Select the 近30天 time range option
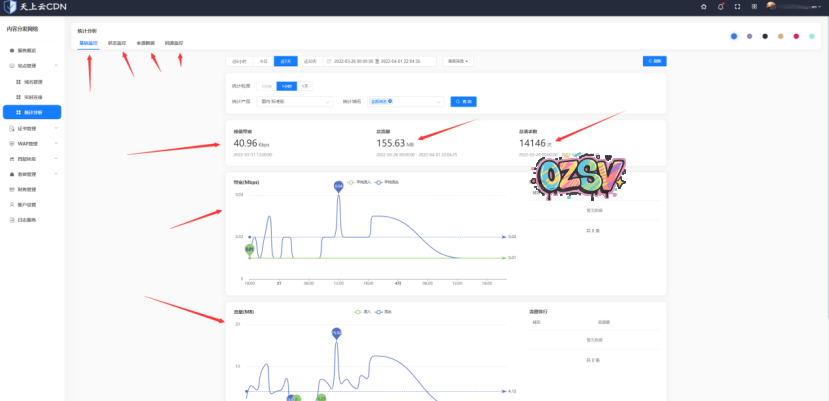The width and height of the screenshot is (829, 401). tap(310, 61)
